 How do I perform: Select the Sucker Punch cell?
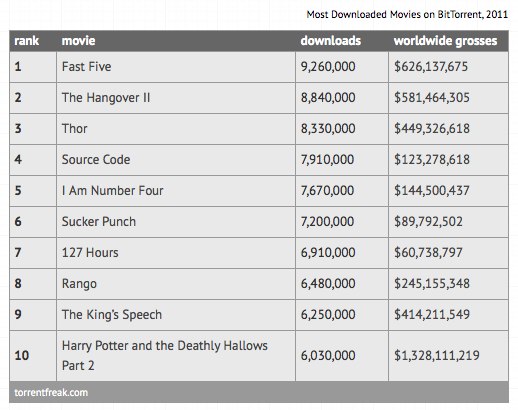(x=176, y=222)
